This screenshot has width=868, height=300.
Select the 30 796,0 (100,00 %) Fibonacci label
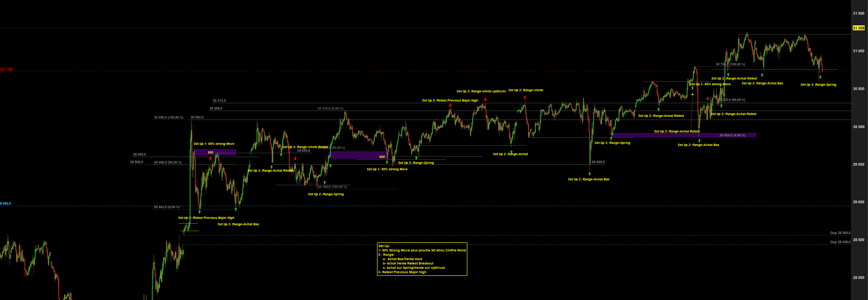pos(730,64)
